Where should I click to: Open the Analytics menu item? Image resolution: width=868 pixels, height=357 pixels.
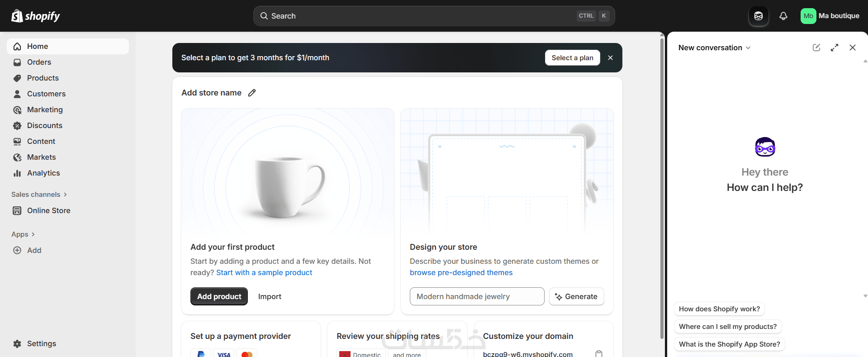[x=43, y=173]
